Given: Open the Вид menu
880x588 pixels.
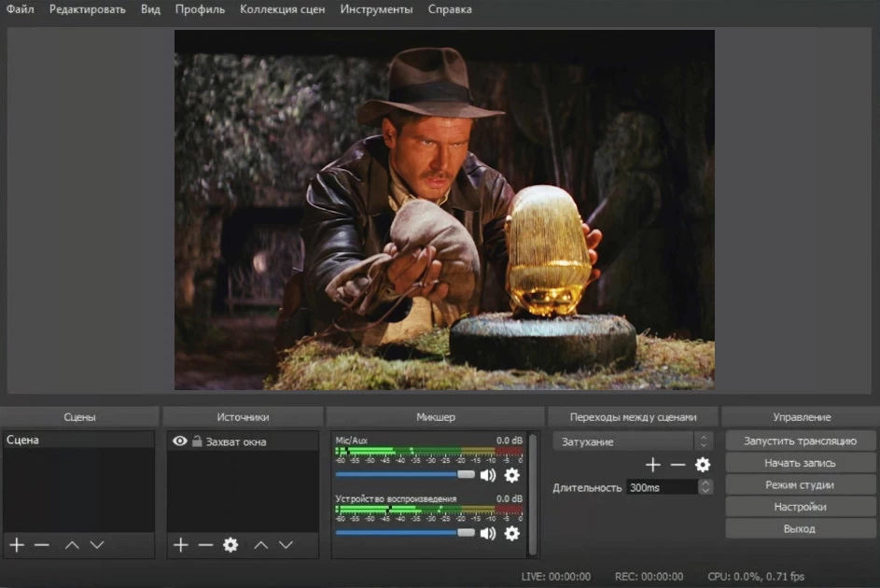Looking at the screenshot, I should (x=150, y=9).
